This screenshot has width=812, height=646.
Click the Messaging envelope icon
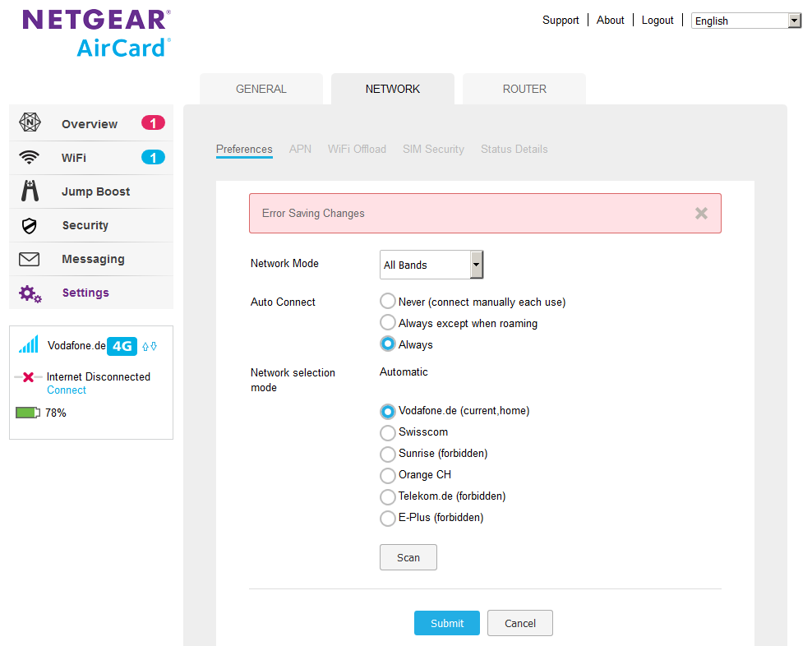coord(30,259)
